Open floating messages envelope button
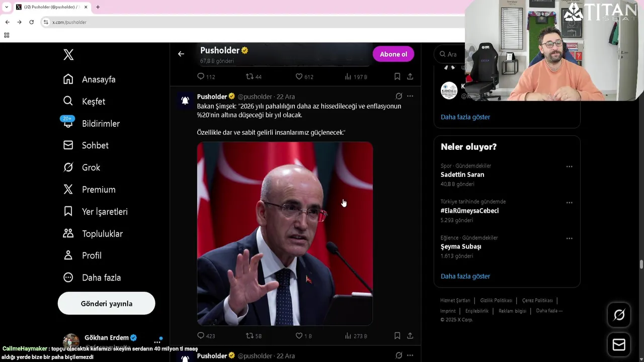The height and width of the screenshot is (362, 644). (619, 345)
